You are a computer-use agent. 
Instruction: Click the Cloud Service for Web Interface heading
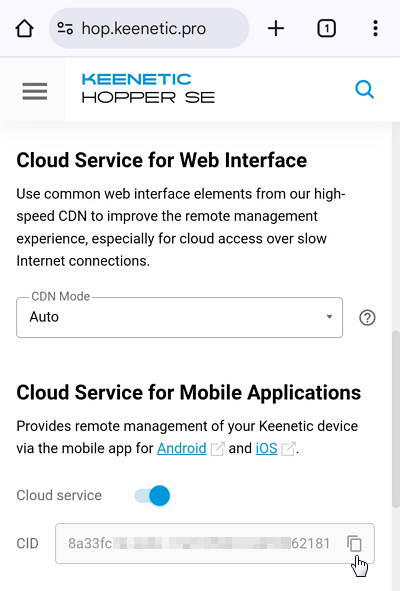161,160
